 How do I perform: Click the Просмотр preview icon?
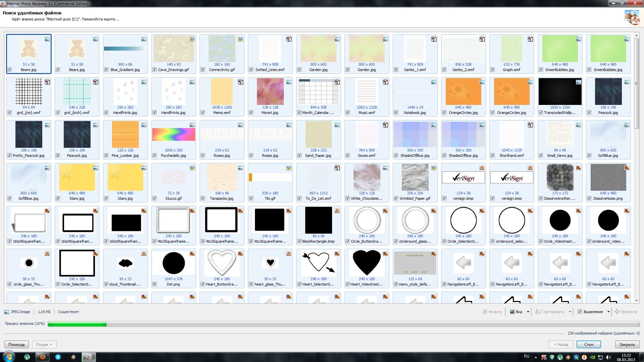point(617,312)
